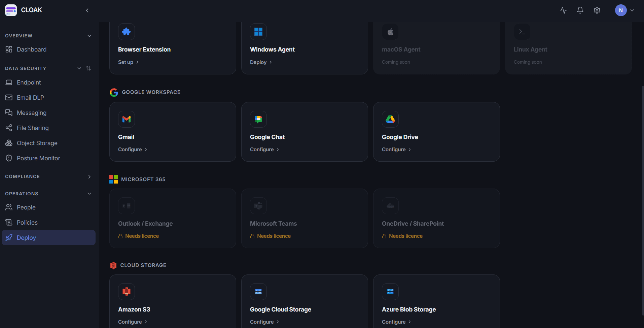
Task: Click the Gmail envelope icon
Action: [127, 119]
